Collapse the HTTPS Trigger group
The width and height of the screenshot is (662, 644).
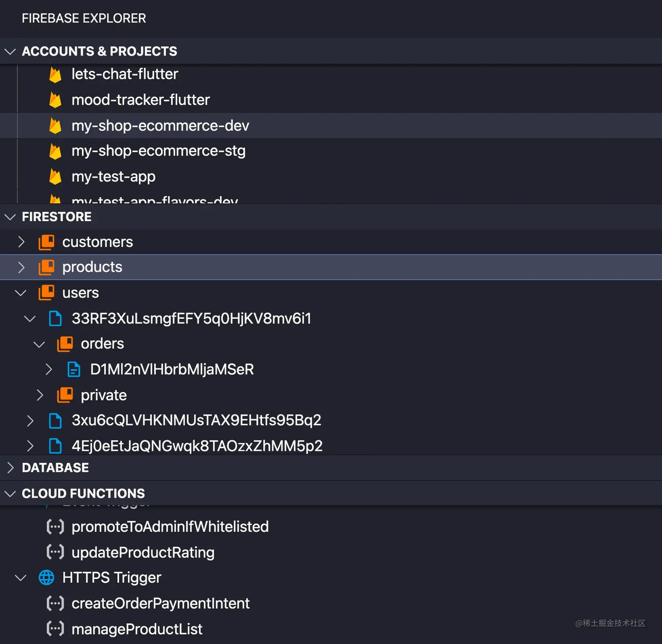click(21, 578)
